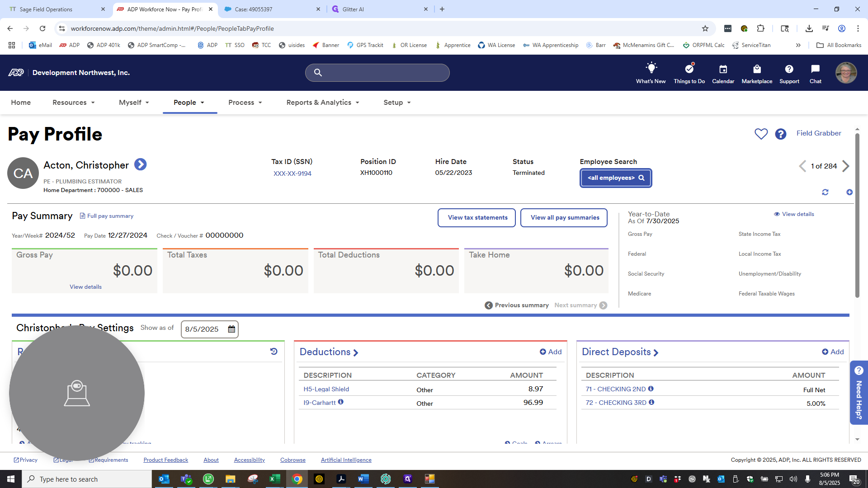Viewport: 868px width, 488px height.
Task: Open the all employees search dropdown
Action: tap(616, 178)
